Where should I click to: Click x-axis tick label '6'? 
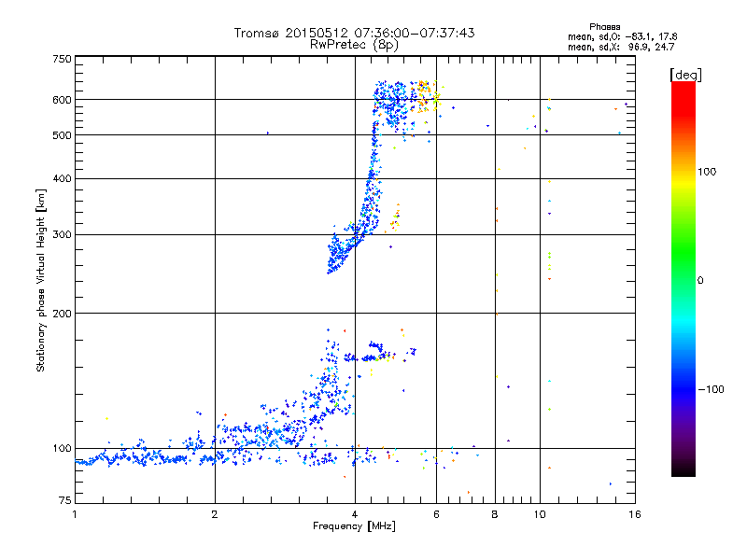click(x=436, y=514)
